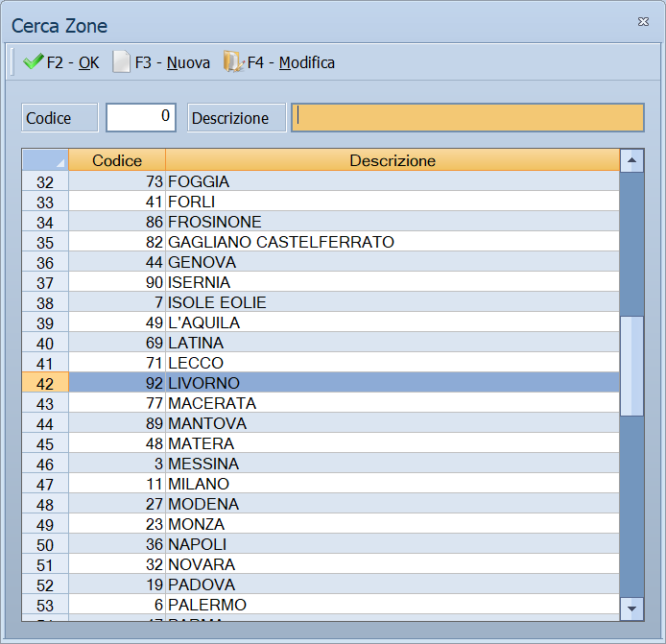
Task: Click scrollbar down arrow
Action: [631, 608]
